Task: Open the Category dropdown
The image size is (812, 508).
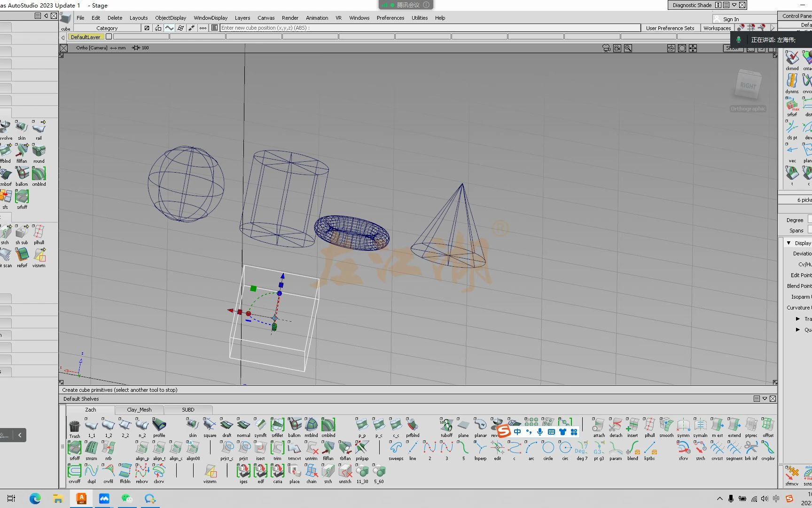Action: coord(107,28)
